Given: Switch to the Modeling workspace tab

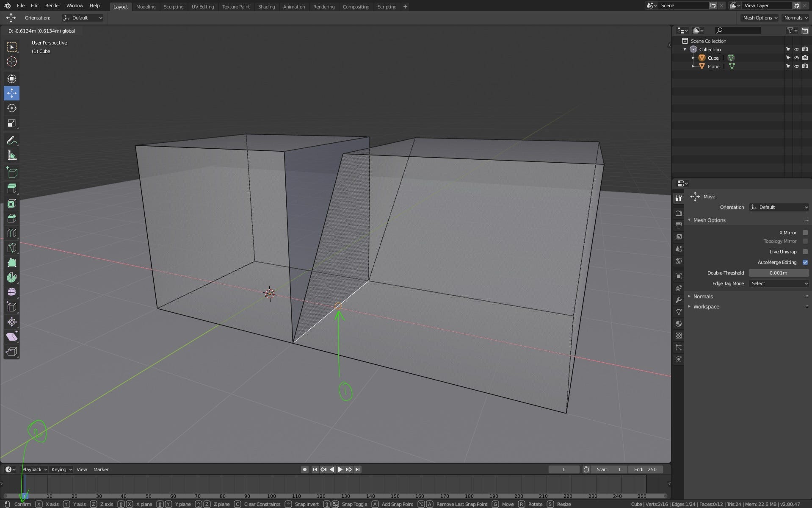Looking at the screenshot, I should click(x=146, y=6).
